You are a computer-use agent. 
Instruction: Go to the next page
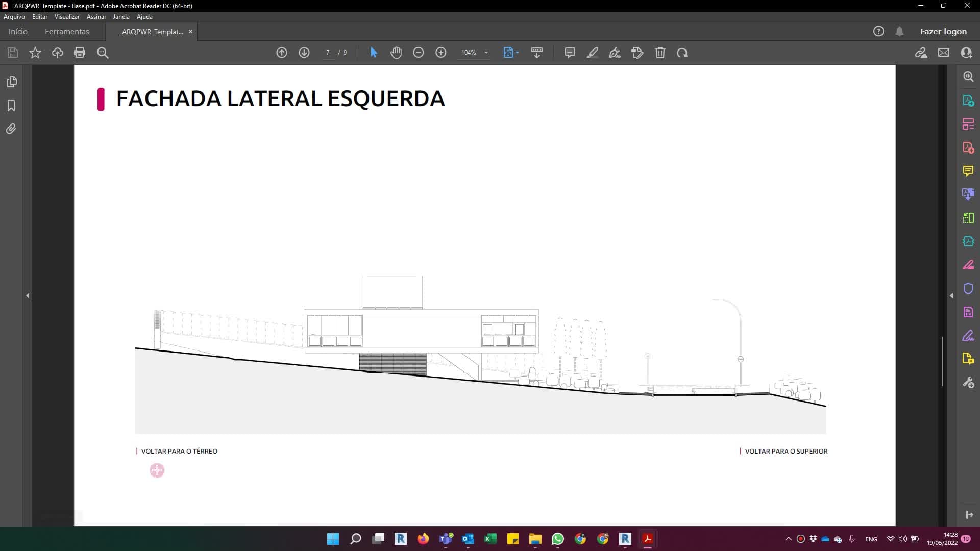click(304, 53)
